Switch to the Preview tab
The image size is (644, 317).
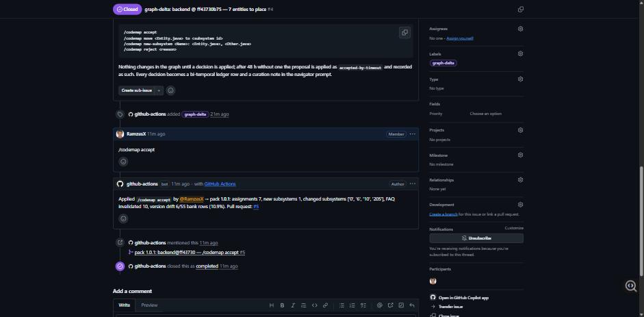pos(149,305)
